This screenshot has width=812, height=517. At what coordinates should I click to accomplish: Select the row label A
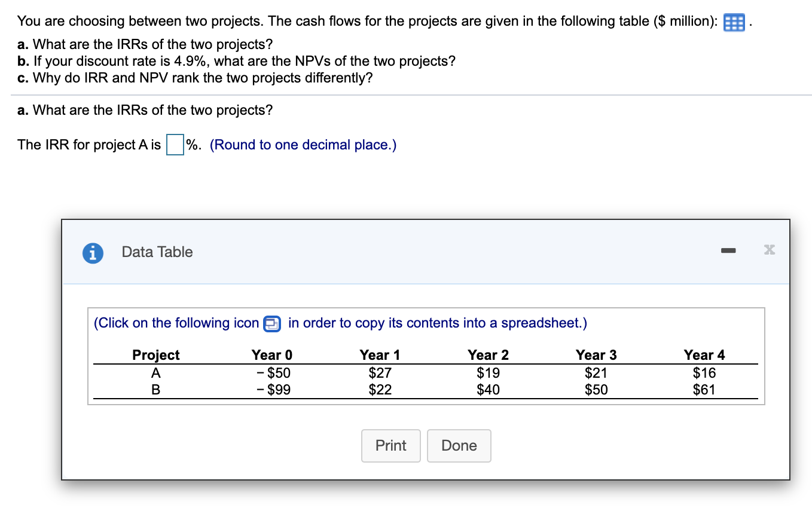155,372
